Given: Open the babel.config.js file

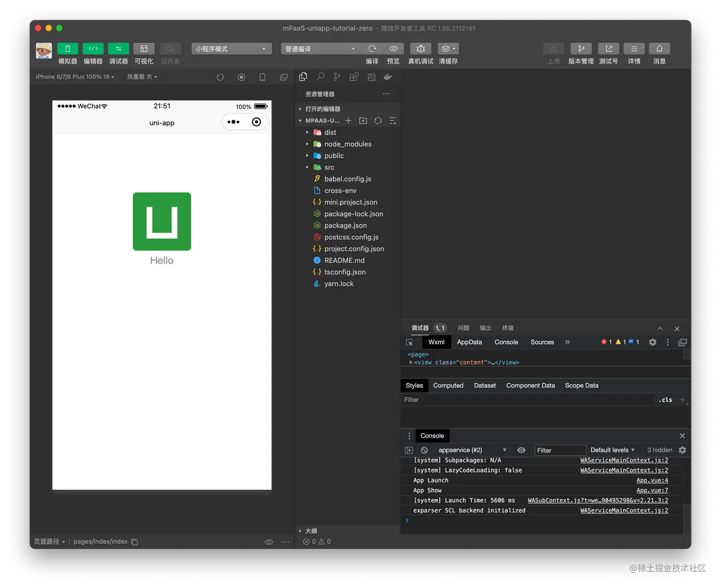Looking at the screenshot, I should point(348,179).
